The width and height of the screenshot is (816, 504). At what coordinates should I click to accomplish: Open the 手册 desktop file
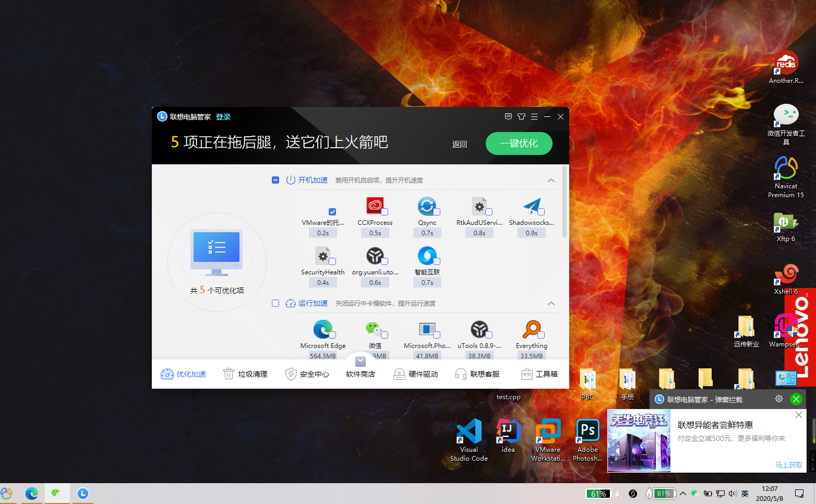tap(627, 385)
